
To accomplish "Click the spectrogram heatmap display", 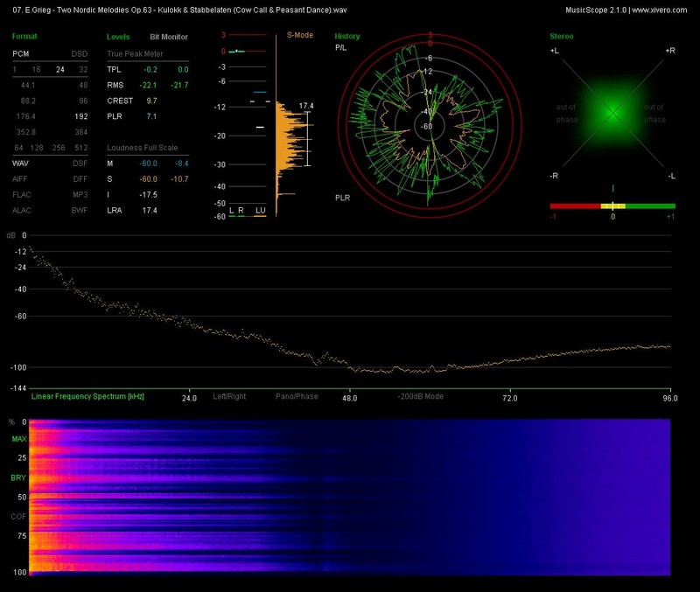I will pos(349,497).
